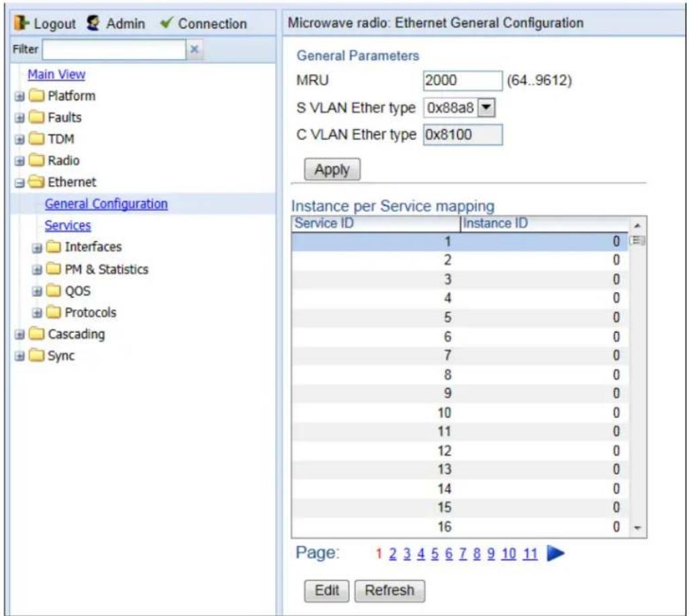Screen dimensions: 689x616
Task: Collapse the Ethernet tree node
Action: pyautogui.click(x=19, y=183)
